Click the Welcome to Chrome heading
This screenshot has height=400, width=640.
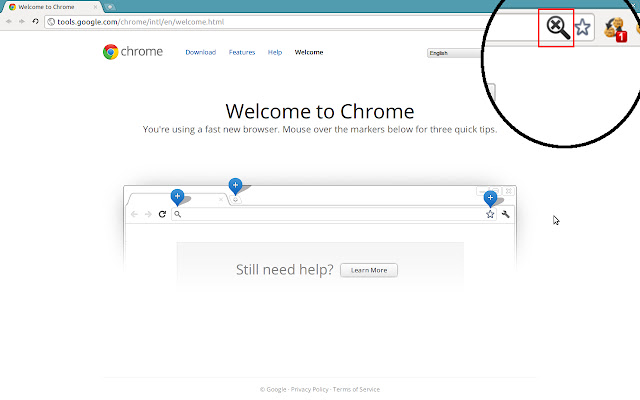pos(320,111)
